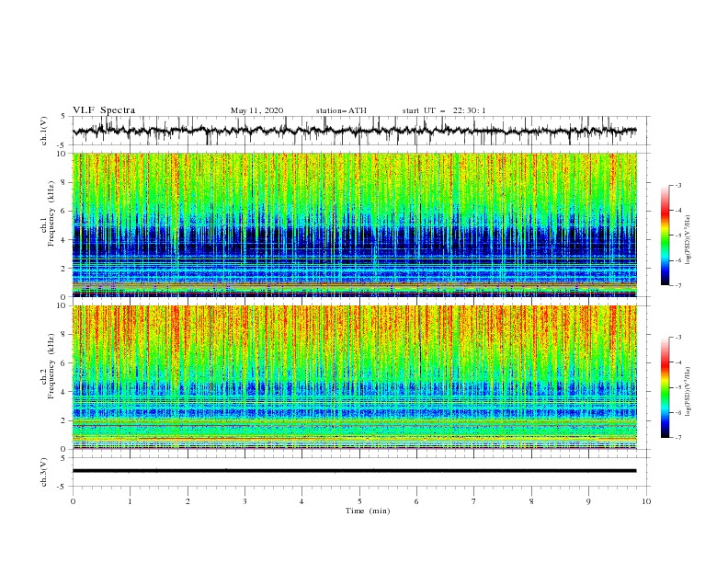Viewport: 728px width, 563px height.
Task: Click the ch.1 colorbar 'log(PSD)(V²/Hz)' label
Action: [x=688, y=239]
